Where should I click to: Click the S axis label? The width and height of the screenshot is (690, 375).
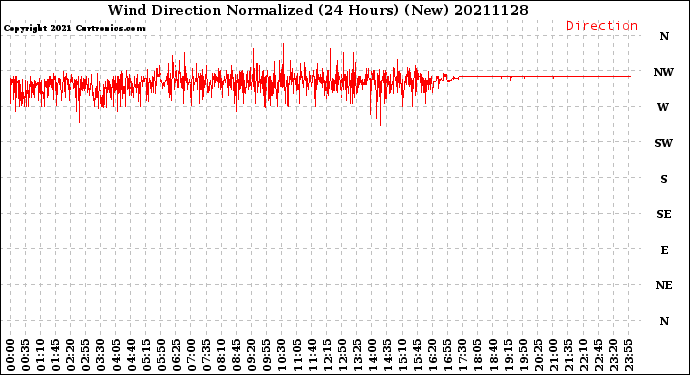click(664, 179)
